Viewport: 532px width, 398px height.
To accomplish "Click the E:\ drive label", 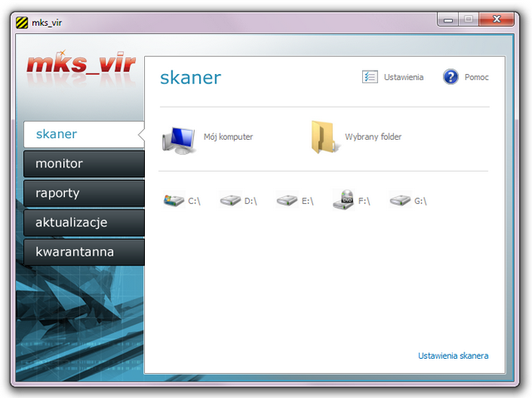I will pyautogui.click(x=308, y=201).
